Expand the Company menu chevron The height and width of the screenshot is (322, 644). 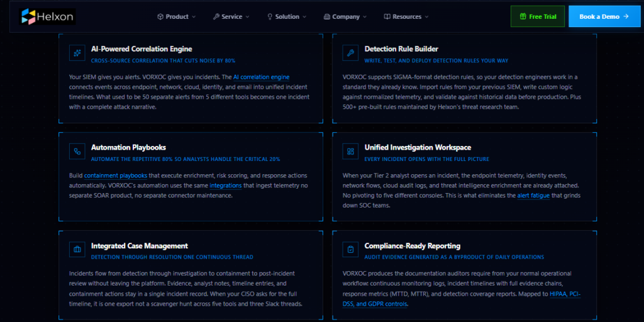pyautogui.click(x=365, y=17)
